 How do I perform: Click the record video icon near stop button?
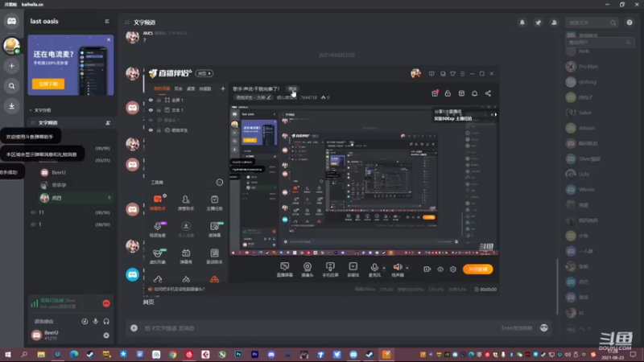point(427,269)
